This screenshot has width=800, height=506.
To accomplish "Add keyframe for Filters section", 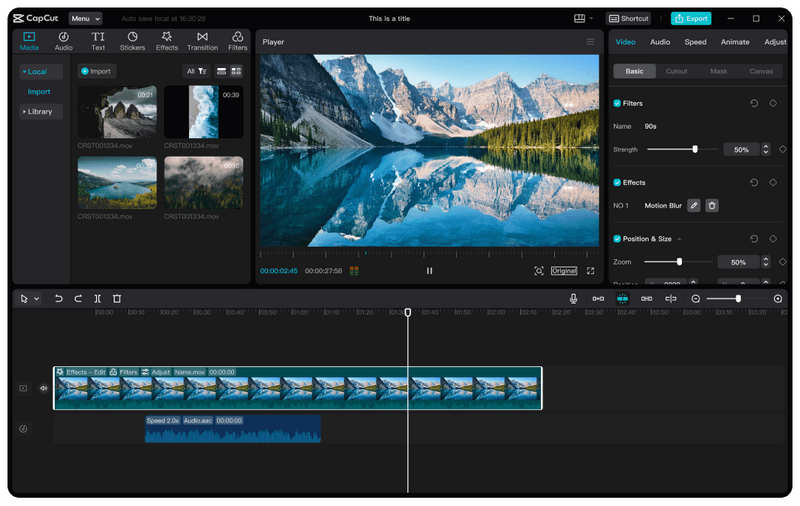I will pyautogui.click(x=773, y=104).
